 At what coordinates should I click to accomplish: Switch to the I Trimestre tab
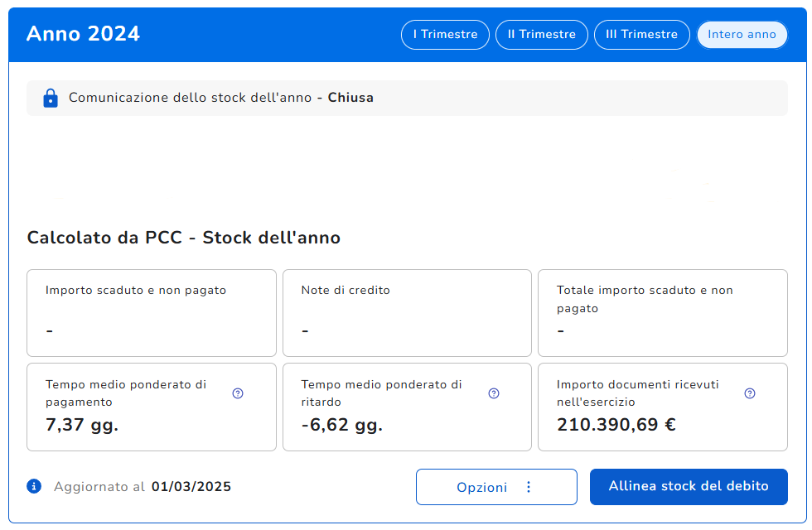click(445, 35)
